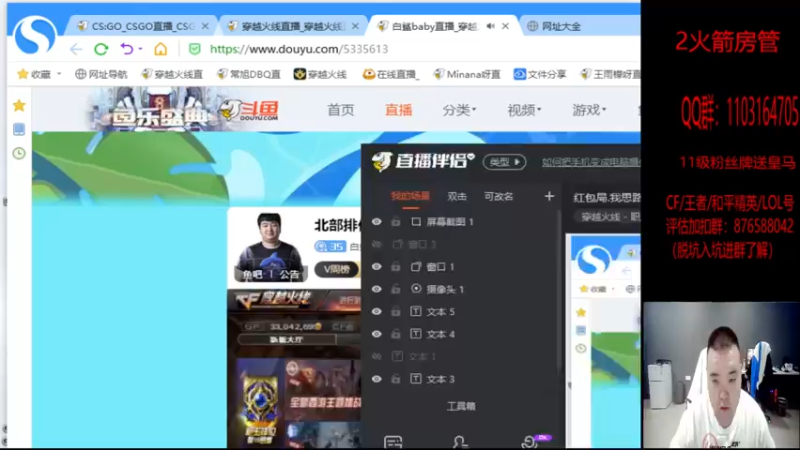Hide the 文本 4 source
The image size is (800, 450).
(377, 334)
